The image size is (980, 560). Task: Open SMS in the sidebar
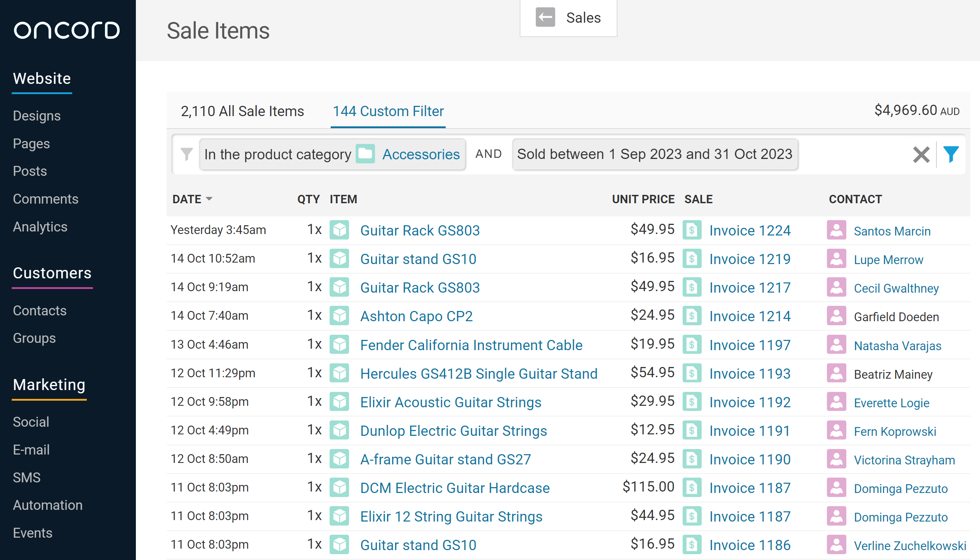[27, 477]
